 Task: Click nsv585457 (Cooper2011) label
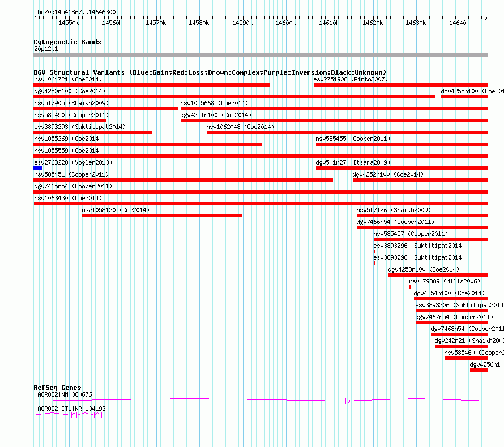tap(411, 234)
